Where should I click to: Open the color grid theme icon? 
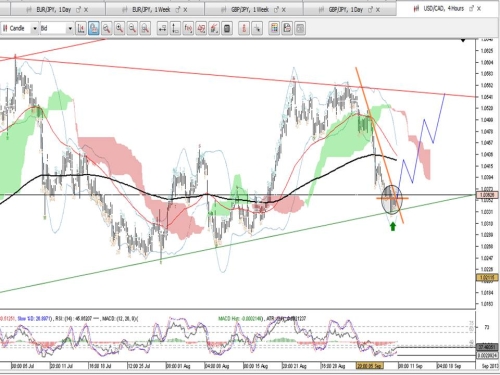click(x=274, y=28)
